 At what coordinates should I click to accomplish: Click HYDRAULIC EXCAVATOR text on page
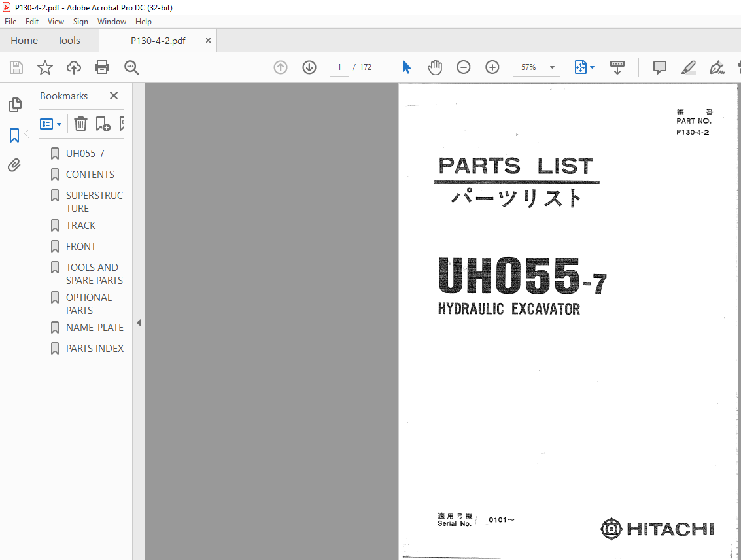click(509, 309)
